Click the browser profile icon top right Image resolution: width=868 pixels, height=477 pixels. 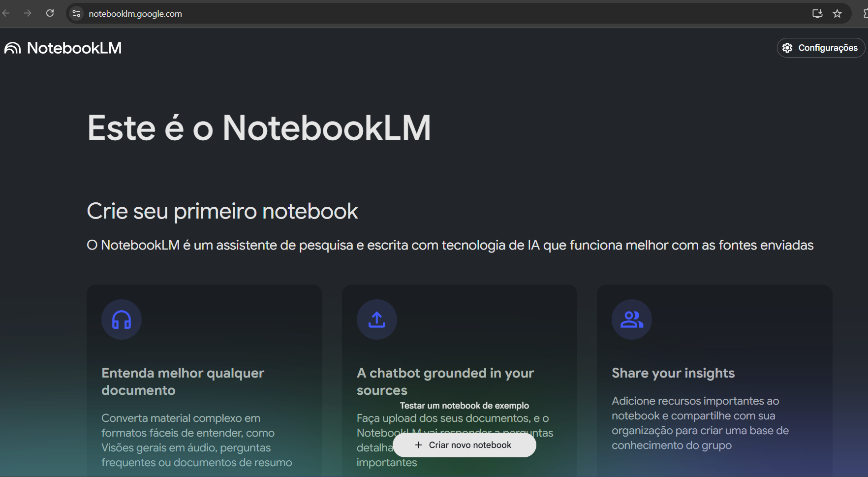[x=864, y=13]
